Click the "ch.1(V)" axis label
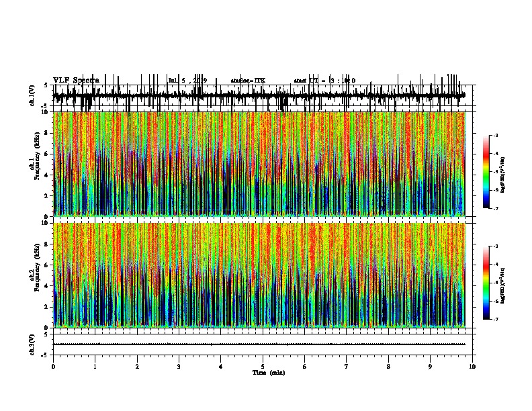Screen dimensions: 532x411 [32, 95]
